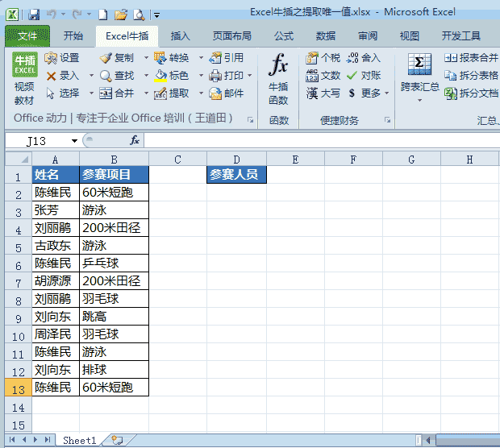The width and height of the screenshot is (500, 448).
Task: Switch to the 公式 tab
Action: 284,36
